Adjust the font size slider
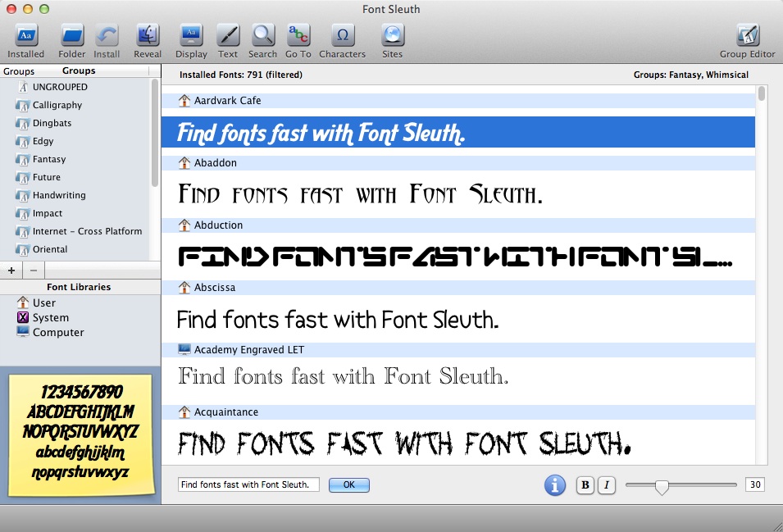 tap(663, 485)
